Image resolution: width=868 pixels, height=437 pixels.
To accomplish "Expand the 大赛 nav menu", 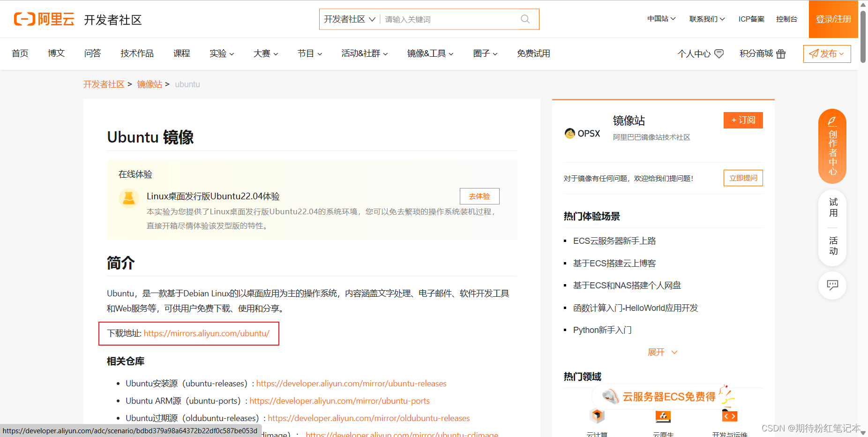I will (x=266, y=53).
